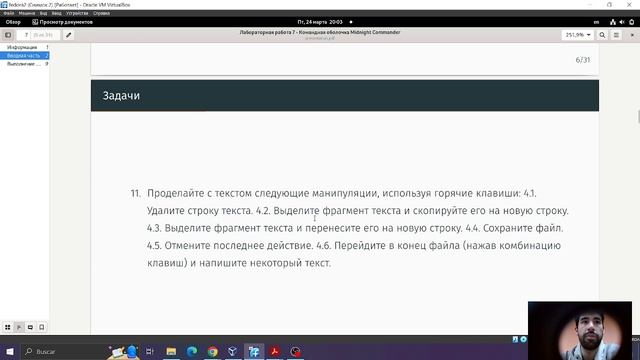This screenshot has width=640, height=360.
Task: Switch sidebar to outline view
Action: (19, 327)
